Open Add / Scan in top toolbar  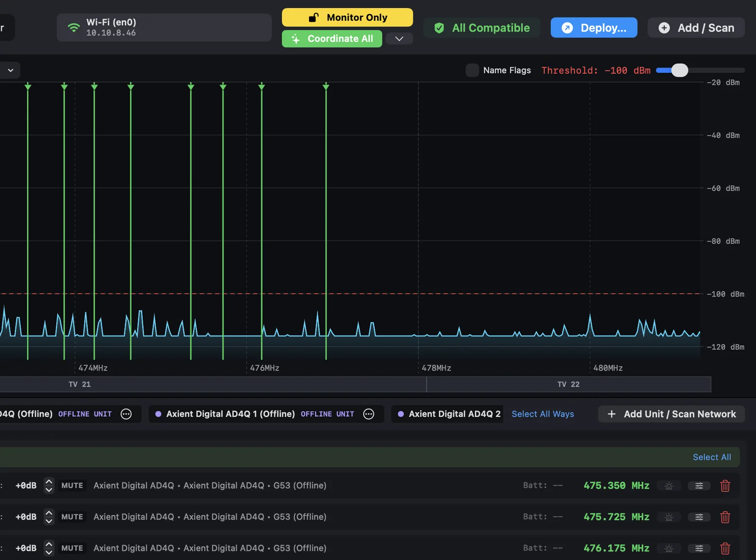pyautogui.click(x=696, y=28)
